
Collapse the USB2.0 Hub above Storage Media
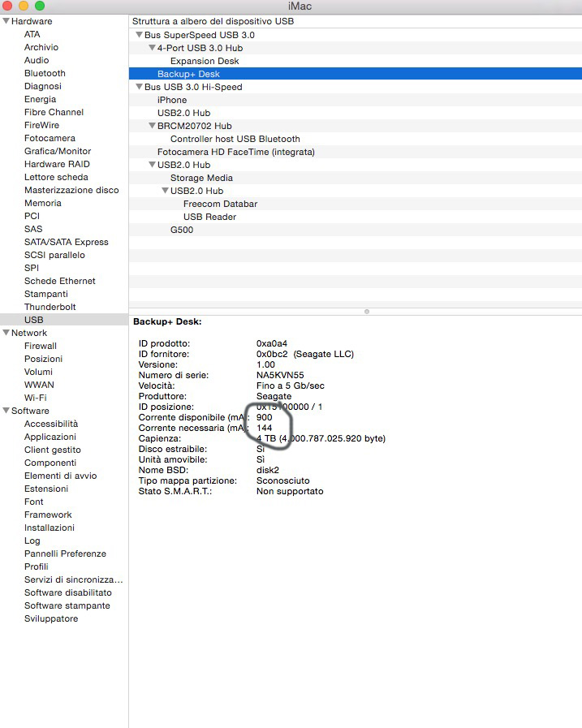(x=152, y=165)
